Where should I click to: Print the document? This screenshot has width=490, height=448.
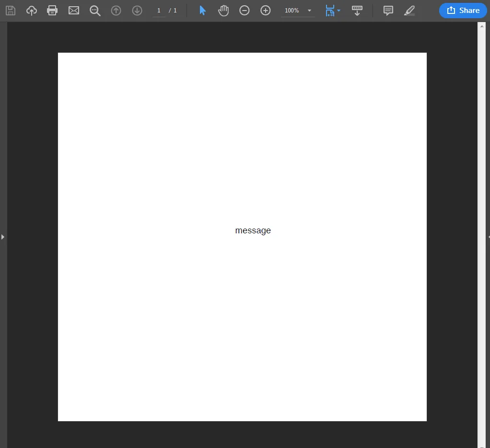click(52, 11)
